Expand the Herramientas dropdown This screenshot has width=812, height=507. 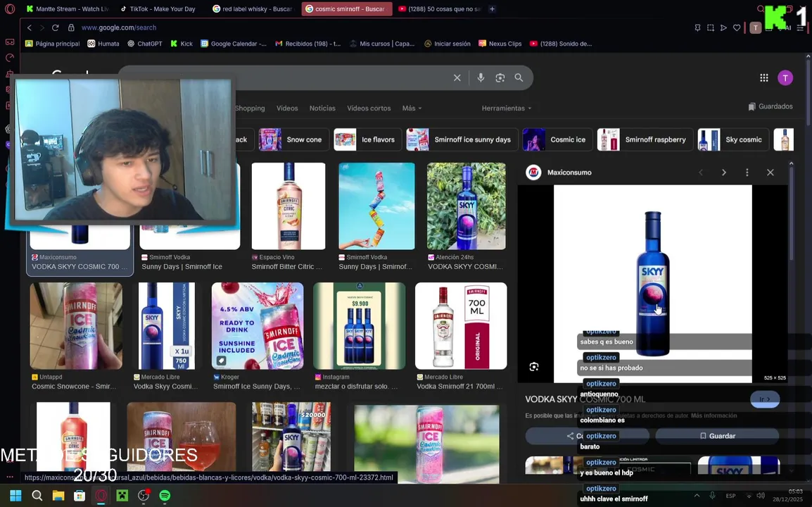pos(507,108)
